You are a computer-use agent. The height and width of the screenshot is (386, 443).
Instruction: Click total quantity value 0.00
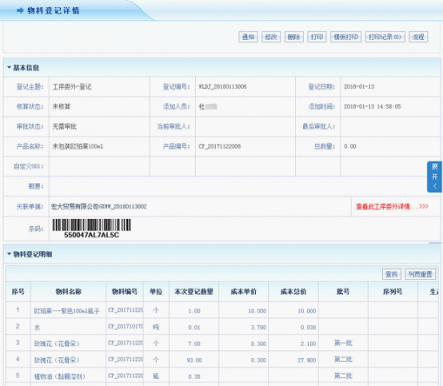click(350, 146)
